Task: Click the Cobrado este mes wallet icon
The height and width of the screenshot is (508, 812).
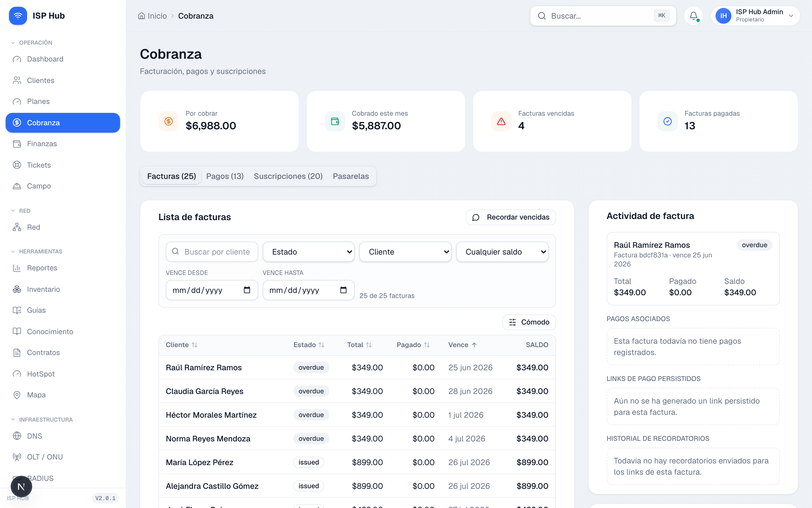Action: (335, 121)
